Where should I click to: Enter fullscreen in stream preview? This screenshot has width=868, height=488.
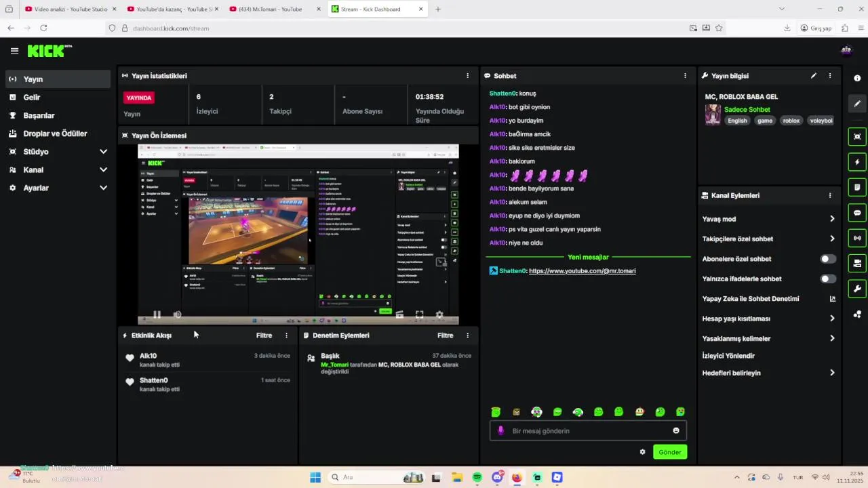point(420,314)
